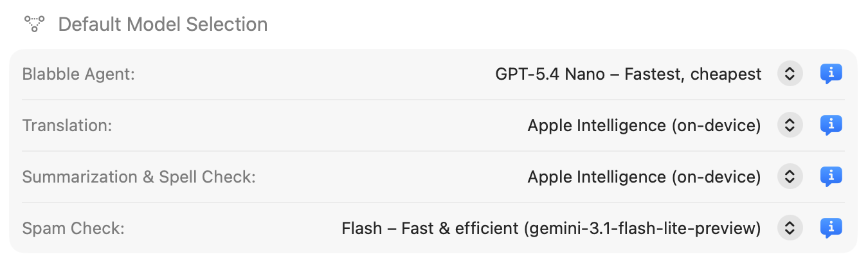Screen dimensions: 868x270
Task: Expand the Summarization & Spell Check chevron selector
Action: pos(790,176)
